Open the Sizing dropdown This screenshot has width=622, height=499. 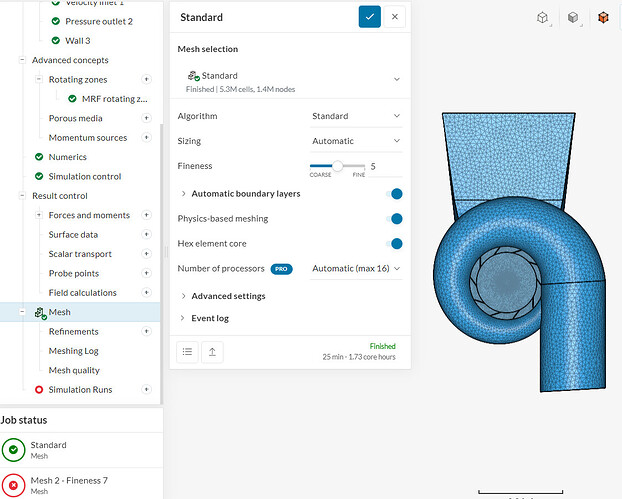tap(356, 141)
